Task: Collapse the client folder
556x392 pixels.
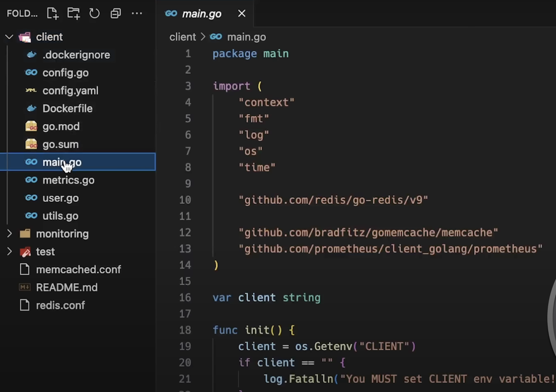Action: tap(9, 37)
